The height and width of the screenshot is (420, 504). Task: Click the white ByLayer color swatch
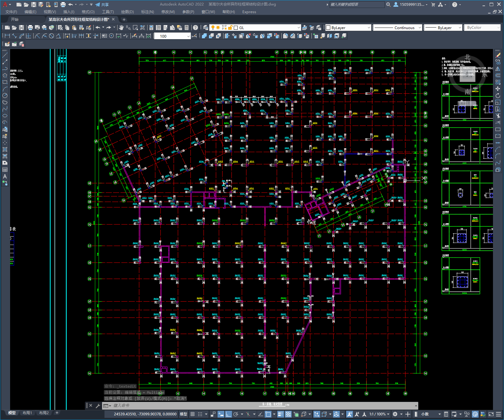pos(328,28)
